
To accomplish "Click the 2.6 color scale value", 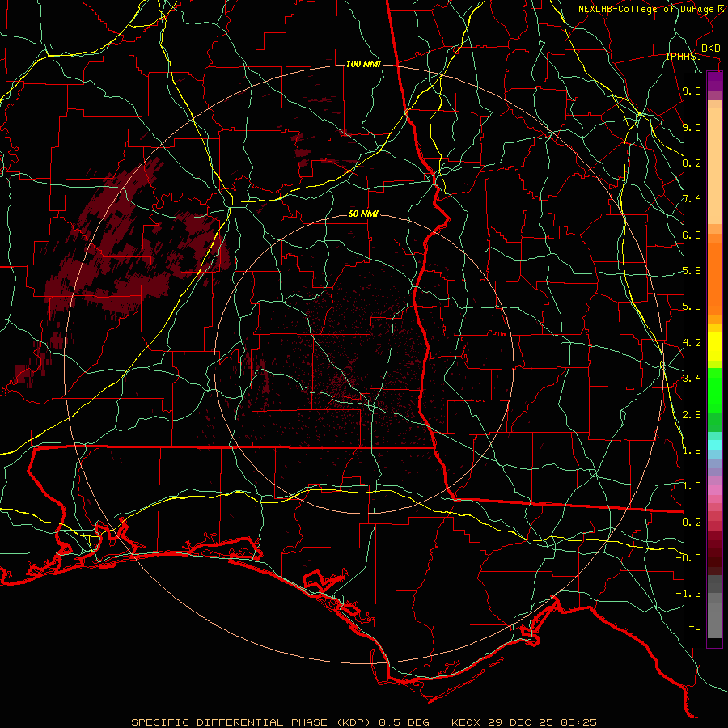I will click(692, 415).
